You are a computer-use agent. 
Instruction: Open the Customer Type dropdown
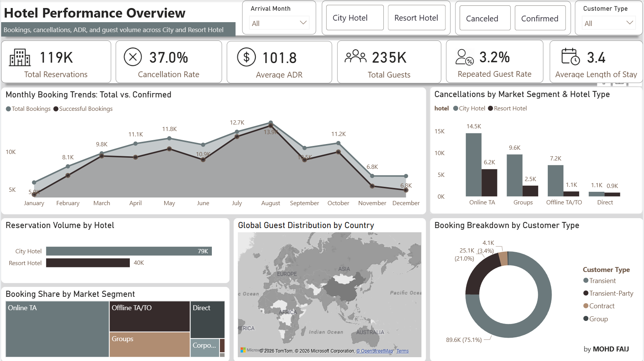point(608,23)
